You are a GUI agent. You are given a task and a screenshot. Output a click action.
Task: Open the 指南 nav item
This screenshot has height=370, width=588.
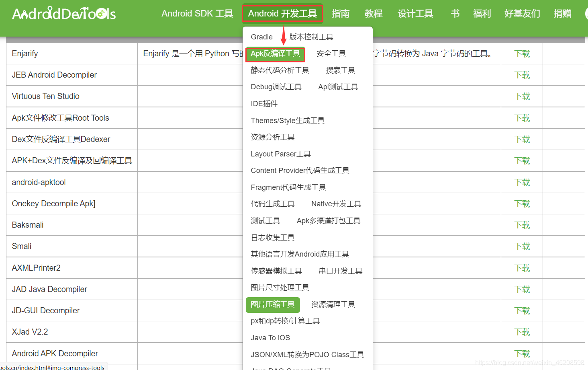(x=341, y=14)
